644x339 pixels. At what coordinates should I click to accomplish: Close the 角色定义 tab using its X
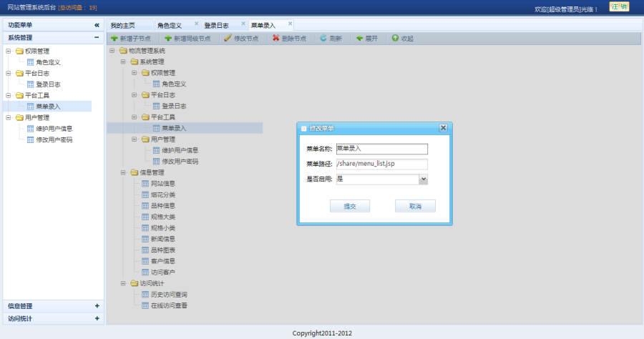pyautogui.click(x=196, y=24)
